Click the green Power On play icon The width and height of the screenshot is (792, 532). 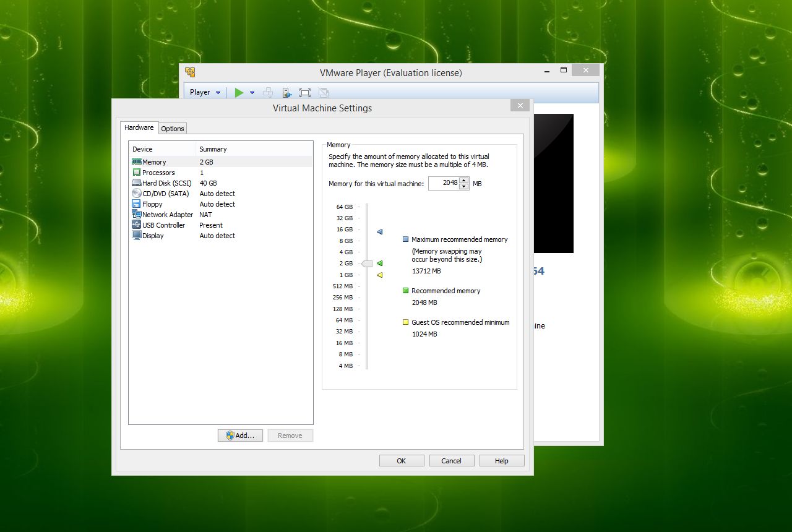[x=239, y=92]
